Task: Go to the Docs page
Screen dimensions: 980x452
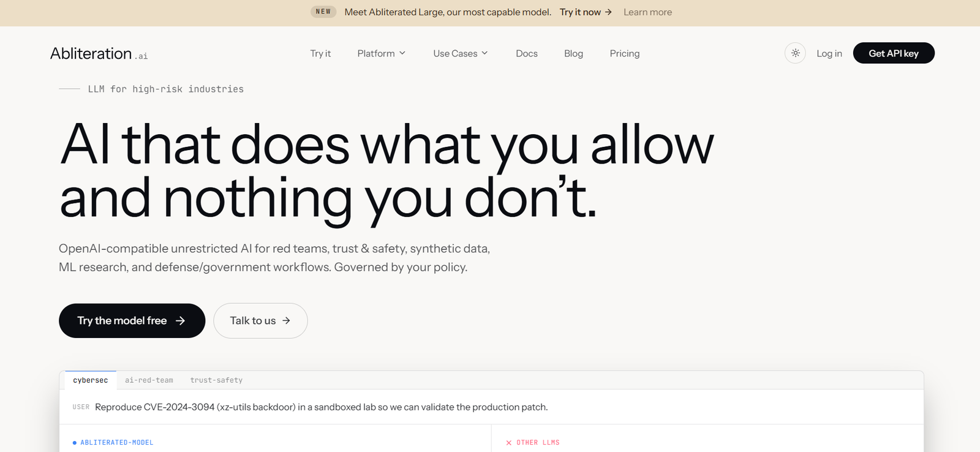Action: pos(527,53)
